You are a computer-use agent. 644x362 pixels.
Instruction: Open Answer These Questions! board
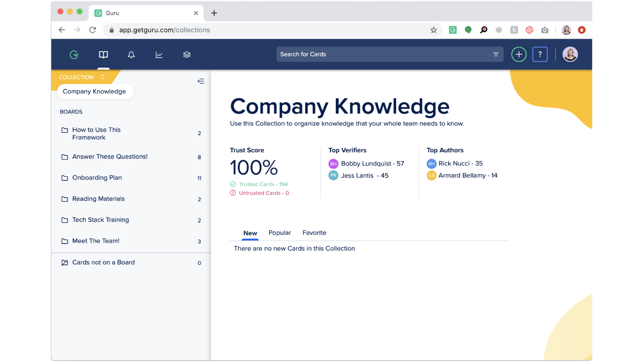click(131, 157)
